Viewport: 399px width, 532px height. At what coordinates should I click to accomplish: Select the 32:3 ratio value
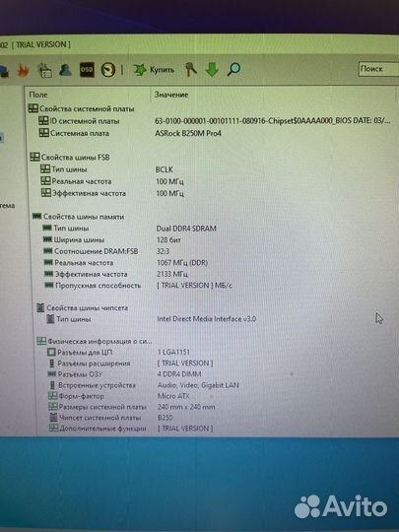point(163,251)
